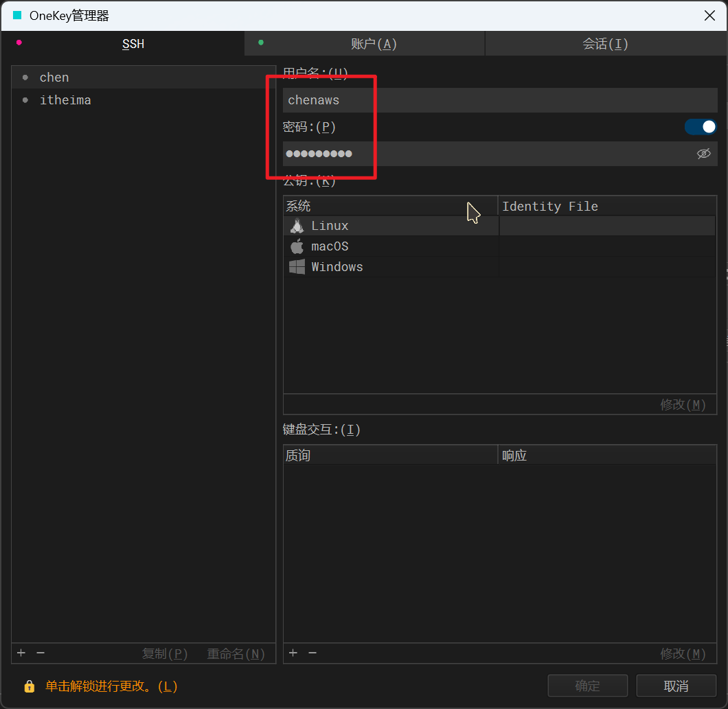This screenshot has width=728, height=709.
Task: Close the OneKey管理器 window
Action: [x=709, y=16]
